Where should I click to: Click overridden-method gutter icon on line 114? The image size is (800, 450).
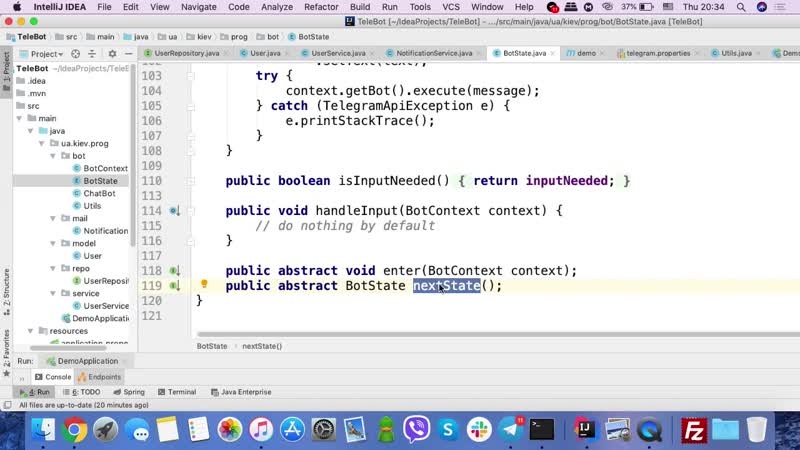pyautogui.click(x=174, y=211)
